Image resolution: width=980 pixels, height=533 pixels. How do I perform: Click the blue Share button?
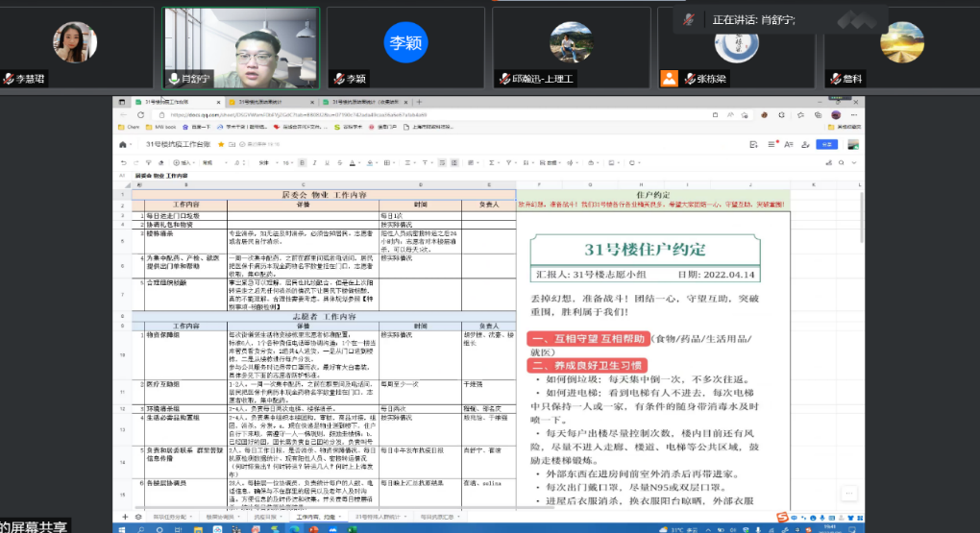[x=827, y=144]
